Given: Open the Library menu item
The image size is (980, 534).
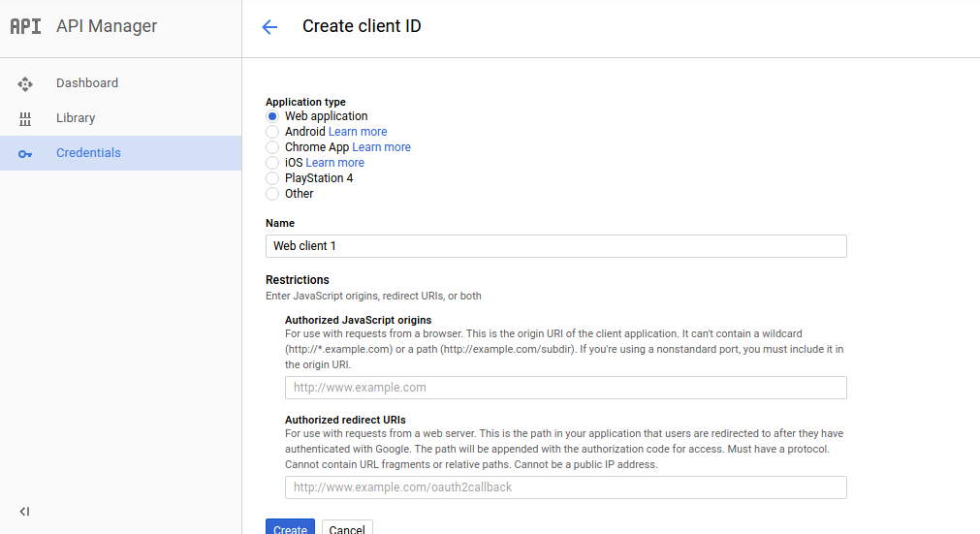Looking at the screenshot, I should pos(76,118).
